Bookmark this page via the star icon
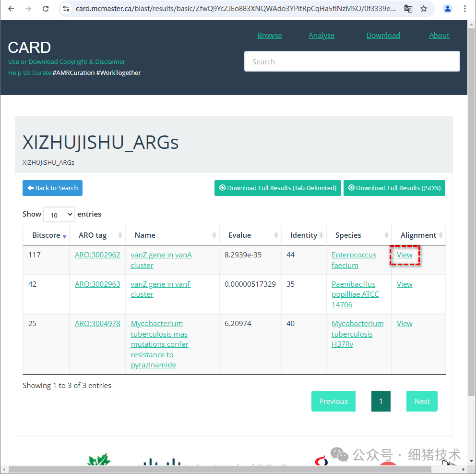 click(424, 9)
